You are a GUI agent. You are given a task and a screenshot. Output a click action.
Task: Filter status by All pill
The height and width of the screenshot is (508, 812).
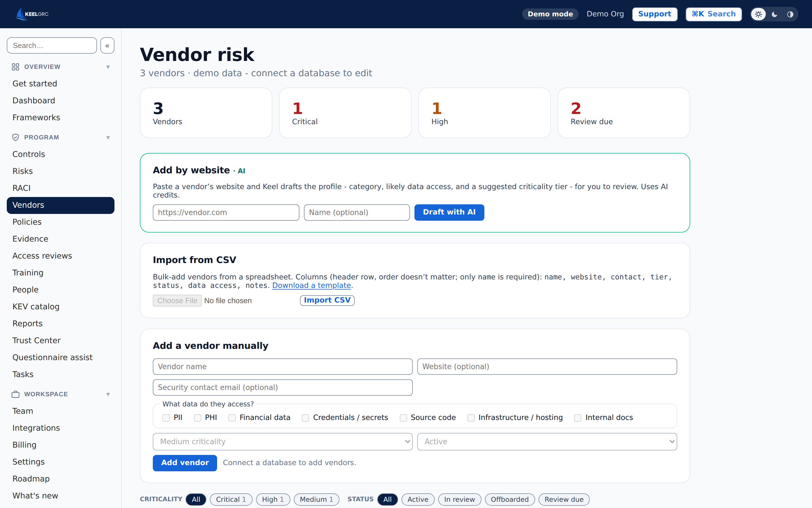click(387, 499)
